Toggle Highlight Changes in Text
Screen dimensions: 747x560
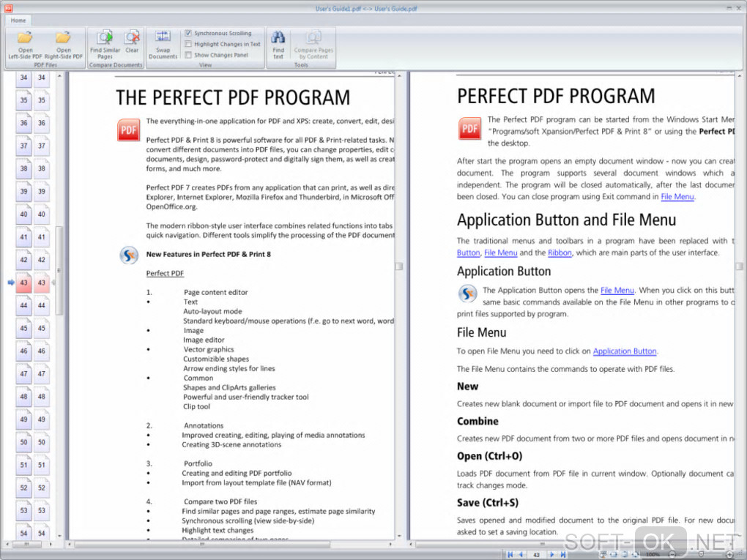pyautogui.click(x=188, y=44)
